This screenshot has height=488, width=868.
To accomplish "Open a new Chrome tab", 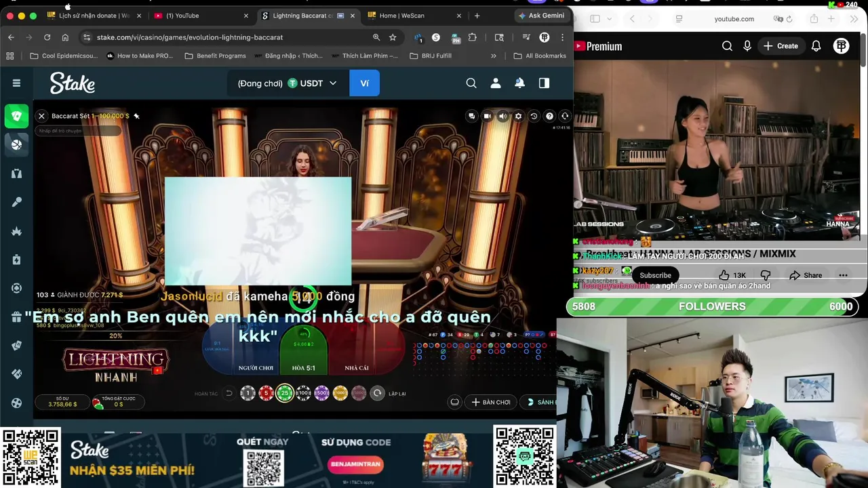I will click(x=477, y=16).
